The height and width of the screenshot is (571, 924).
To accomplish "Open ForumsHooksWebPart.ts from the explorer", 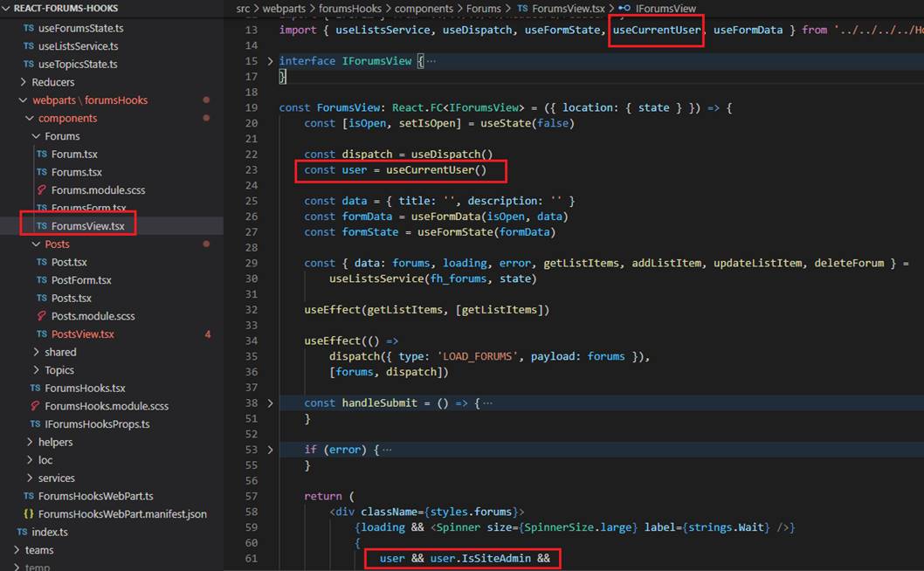I will pyautogui.click(x=95, y=496).
